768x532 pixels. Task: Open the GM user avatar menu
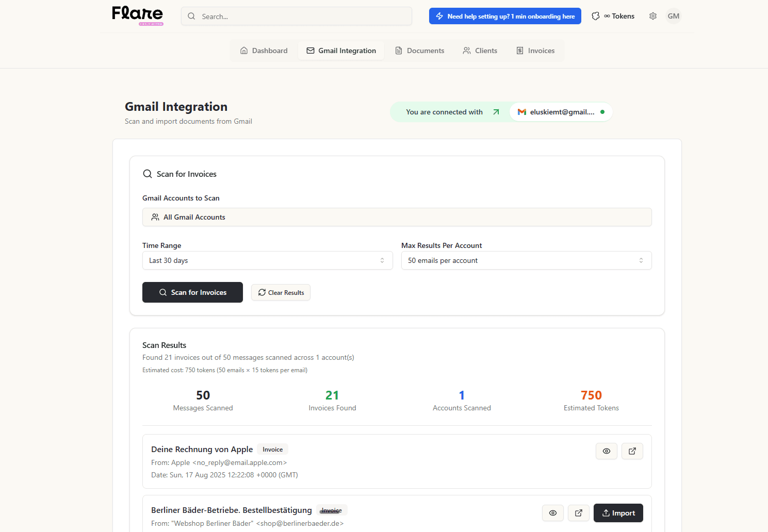tap(674, 16)
